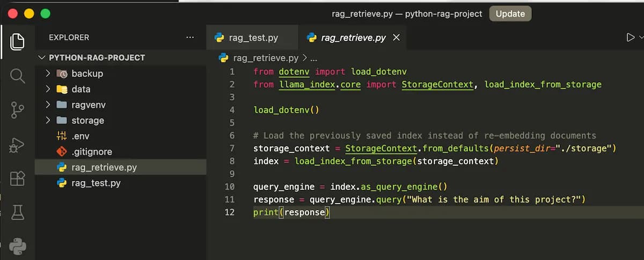Viewport: 644px width, 260px height.
Task: Click the EXPLORER panel title
Action: pos(69,38)
